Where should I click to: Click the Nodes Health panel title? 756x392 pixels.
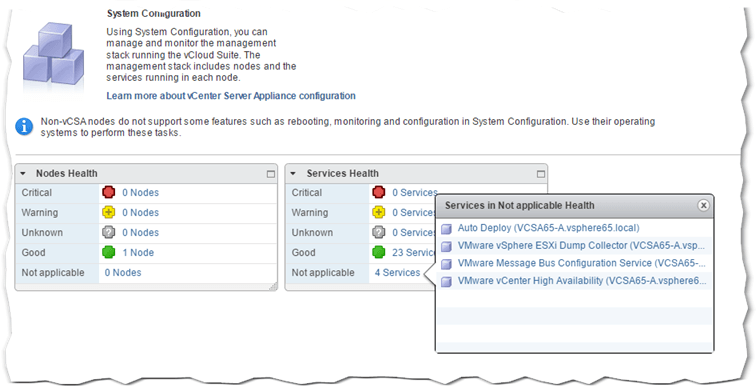pos(67,174)
